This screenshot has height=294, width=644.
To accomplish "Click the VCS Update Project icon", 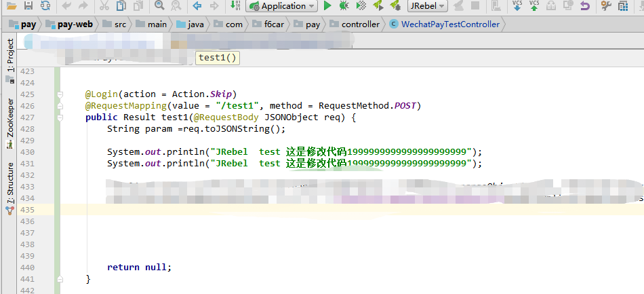I will pyautogui.click(x=517, y=5).
